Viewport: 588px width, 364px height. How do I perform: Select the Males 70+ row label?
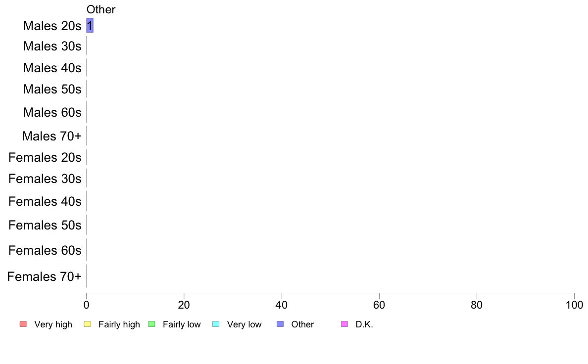coord(52,136)
